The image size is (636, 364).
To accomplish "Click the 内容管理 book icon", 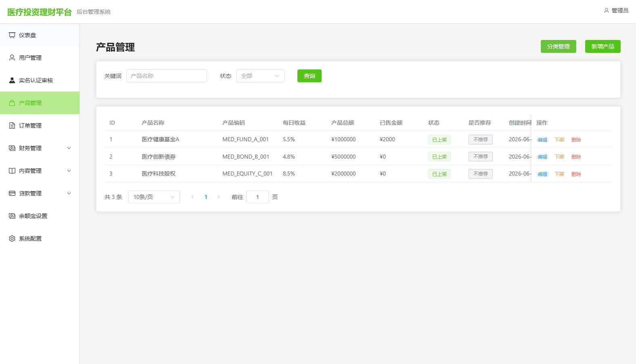I will click(x=12, y=171).
